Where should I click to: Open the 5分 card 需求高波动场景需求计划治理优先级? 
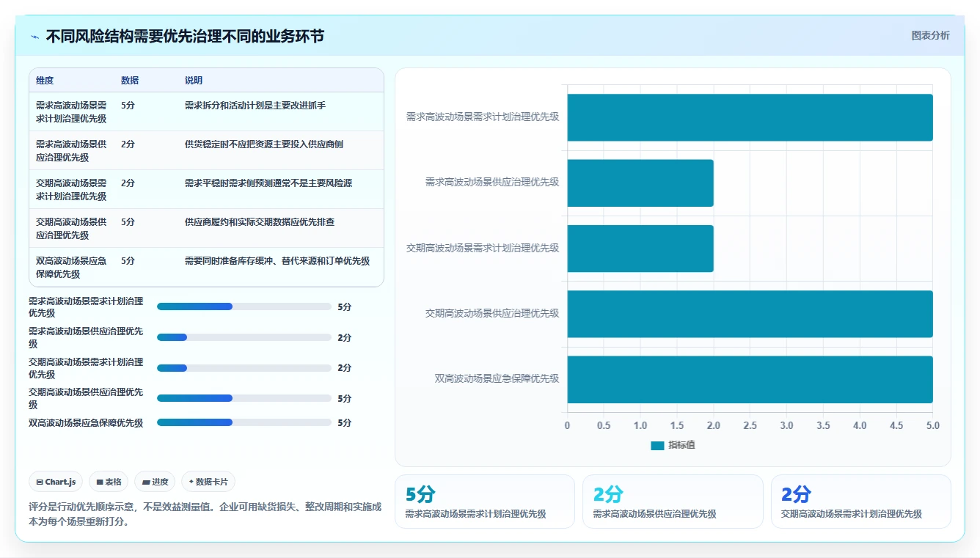coord(485,502)
